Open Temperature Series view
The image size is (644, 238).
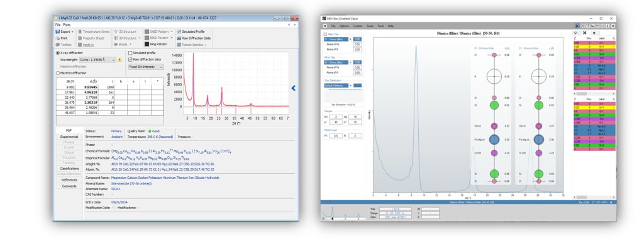(94, 31)
